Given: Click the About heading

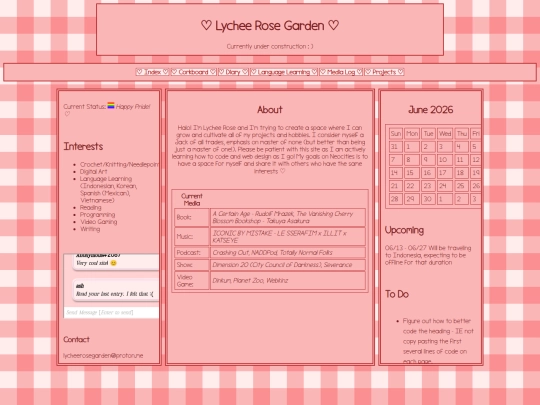Looking at the screenshot, I should click(270, 110).
